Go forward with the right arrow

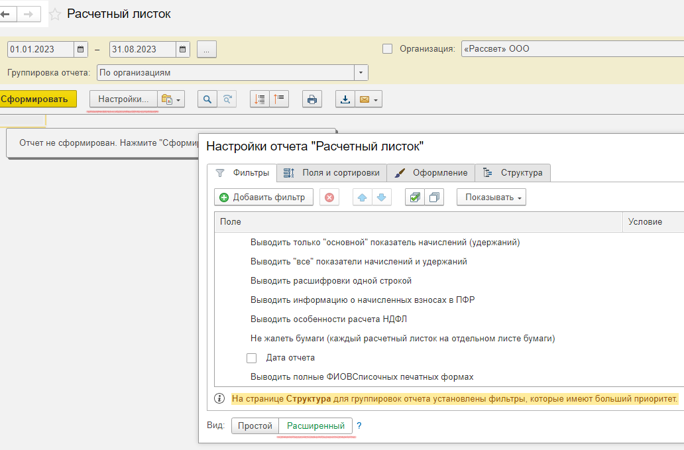29,14
